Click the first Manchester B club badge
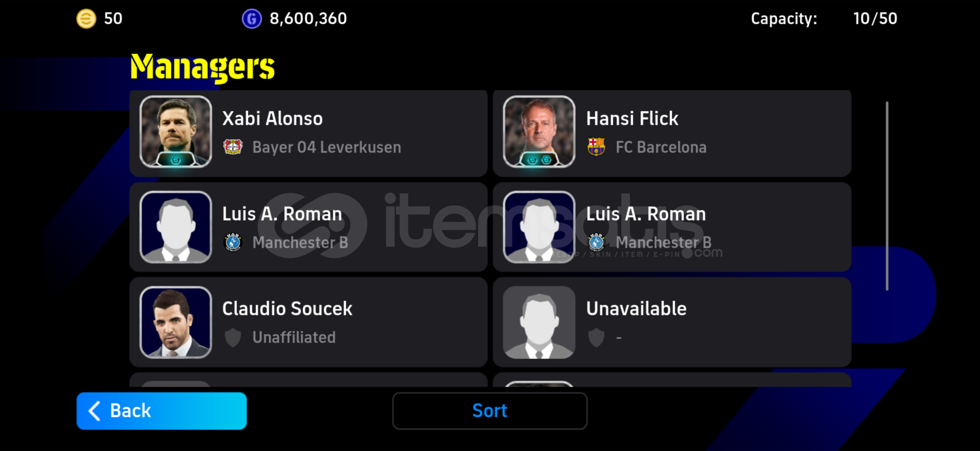The width and height of the screenshot is (980, 451). click(233, 242)
